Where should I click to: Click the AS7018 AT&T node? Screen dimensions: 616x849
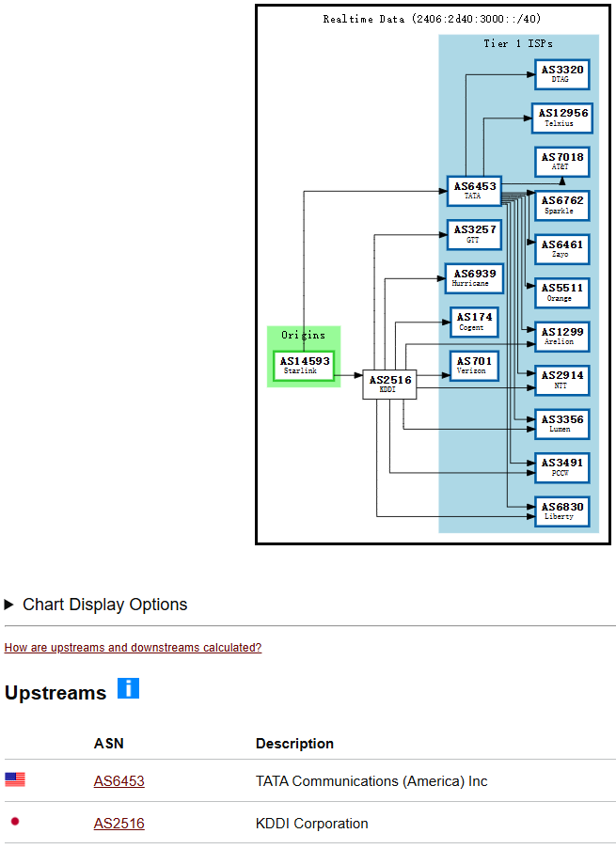point(562,162)
